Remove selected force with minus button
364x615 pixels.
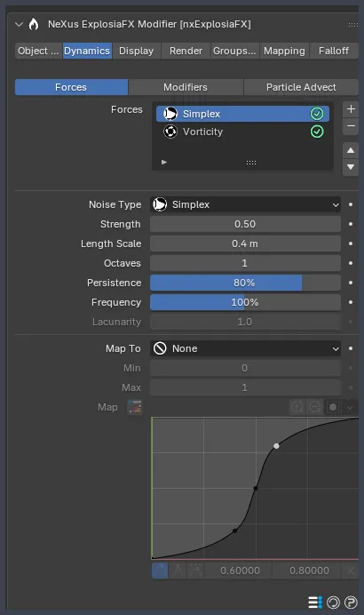(x=351, y=126)
